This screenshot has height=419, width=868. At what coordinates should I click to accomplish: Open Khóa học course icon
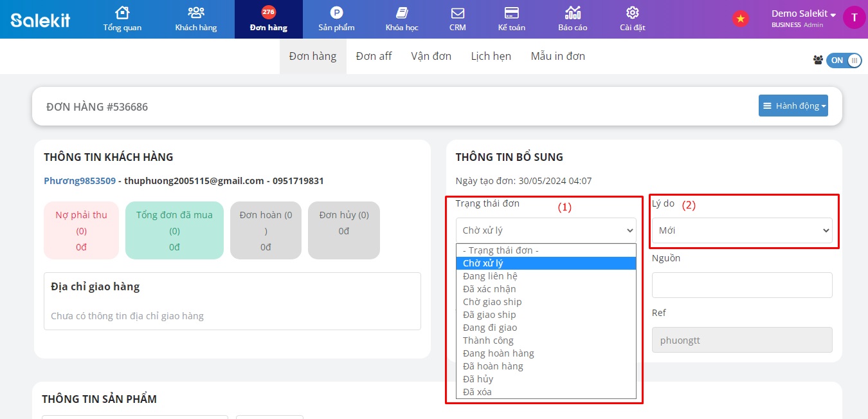coord(402,13)
